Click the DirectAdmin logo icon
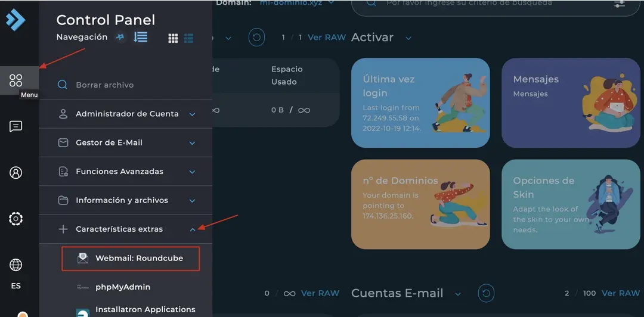The height and width of the screenshot is (317, 644). (15, 20)
